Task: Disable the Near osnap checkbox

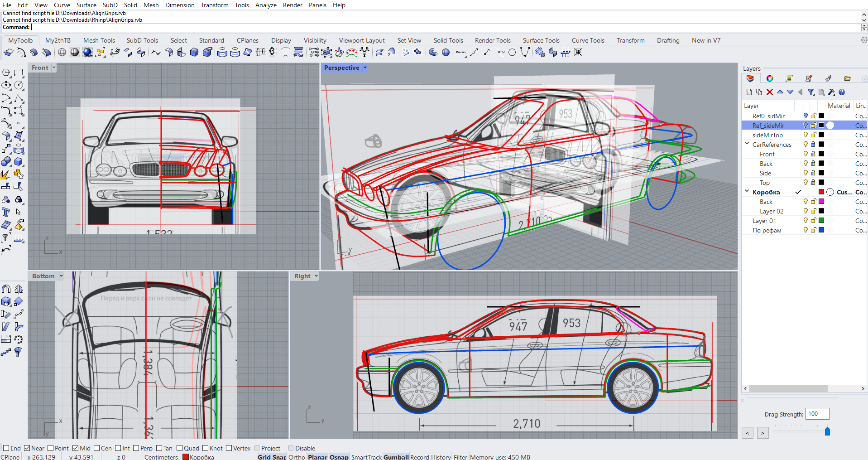Action: click(x=27, y=448)
